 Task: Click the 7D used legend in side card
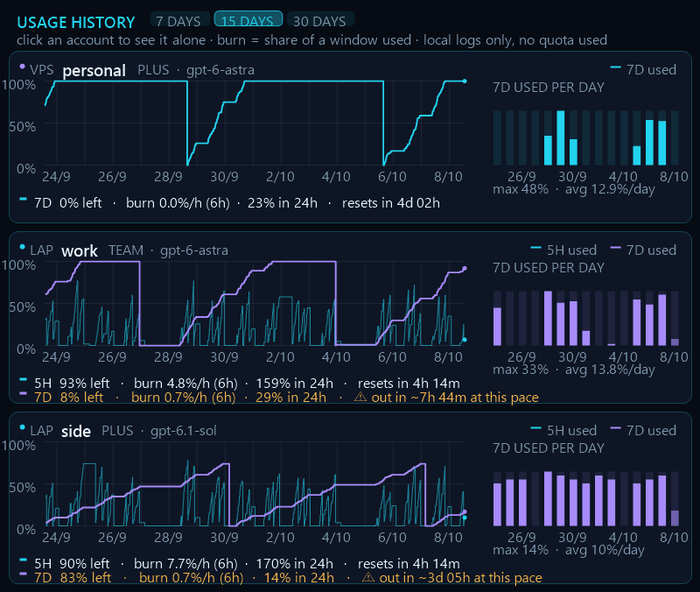[x=643, y=431]
